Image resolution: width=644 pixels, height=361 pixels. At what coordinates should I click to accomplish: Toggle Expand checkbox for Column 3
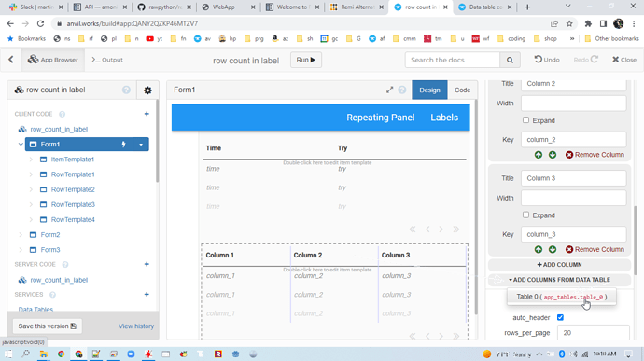point(525,215)
